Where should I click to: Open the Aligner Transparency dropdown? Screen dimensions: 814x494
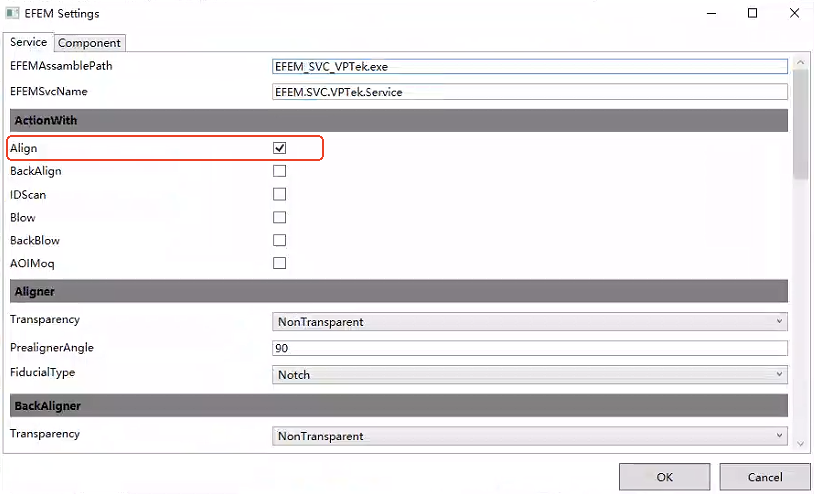pos(530,322)
